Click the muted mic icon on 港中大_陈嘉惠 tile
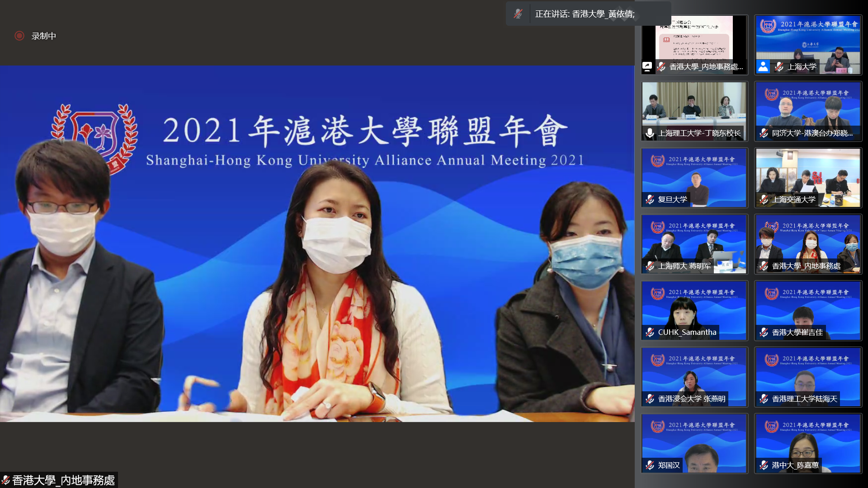The height and width of the screenshot is (488, 868). [x=764, y=465]
